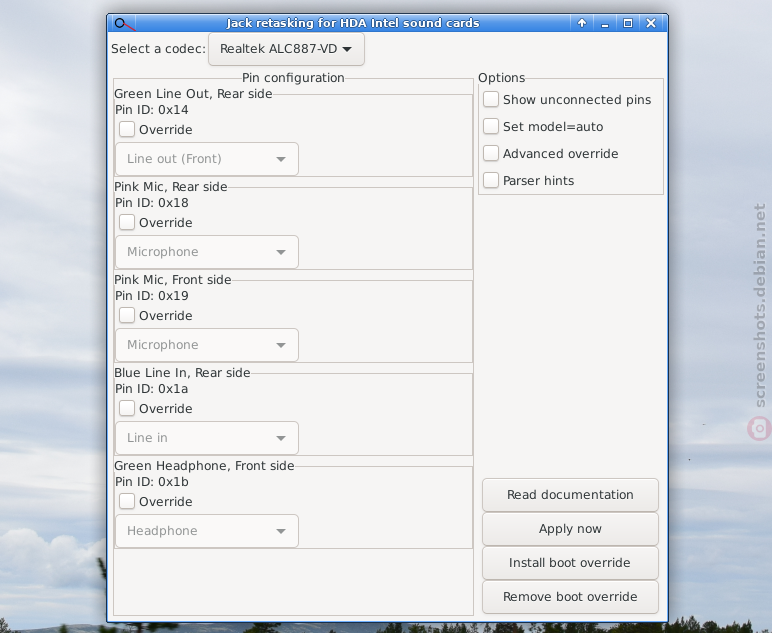Enable Advanced override option
Screen dimensions: 772x633
point(491,154)
